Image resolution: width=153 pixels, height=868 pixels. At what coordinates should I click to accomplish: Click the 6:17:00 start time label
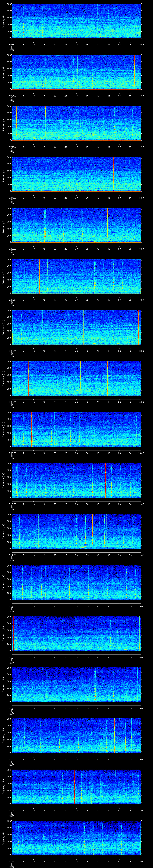12,861
